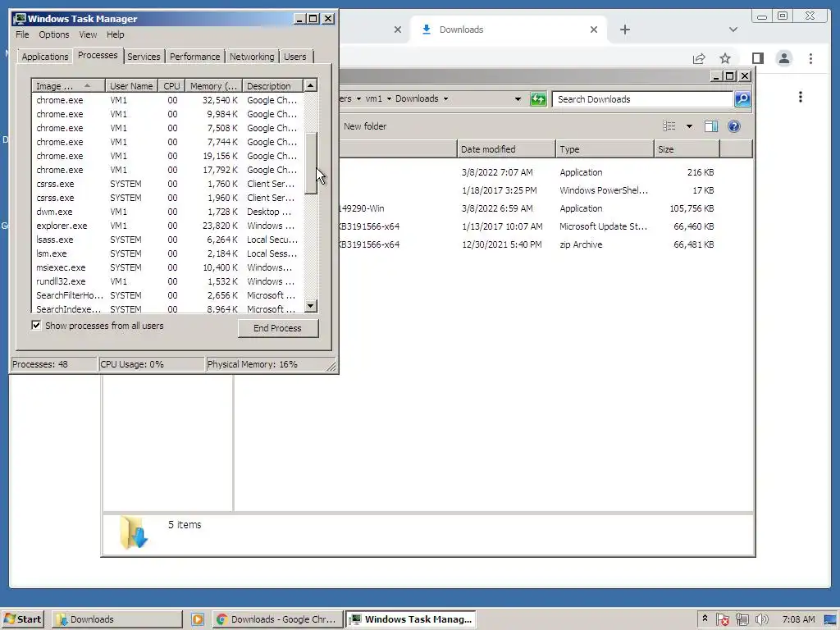
Task: Toggle Show processes from all users
Action: [x=36, y=325]
